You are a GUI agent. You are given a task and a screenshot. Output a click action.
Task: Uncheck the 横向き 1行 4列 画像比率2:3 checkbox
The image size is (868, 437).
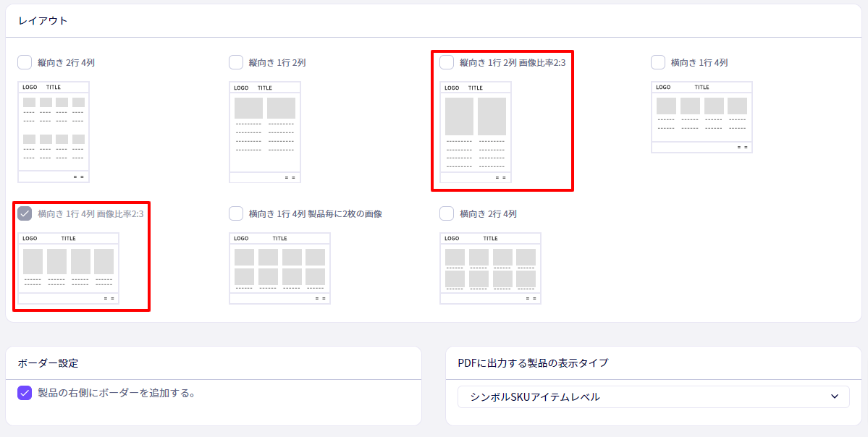pos(25,213)
